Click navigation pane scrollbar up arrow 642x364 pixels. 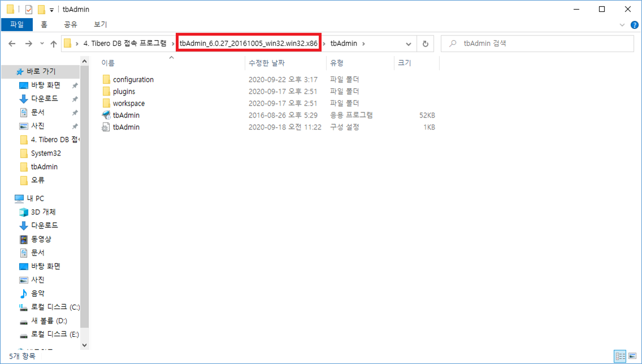[85, 62]
